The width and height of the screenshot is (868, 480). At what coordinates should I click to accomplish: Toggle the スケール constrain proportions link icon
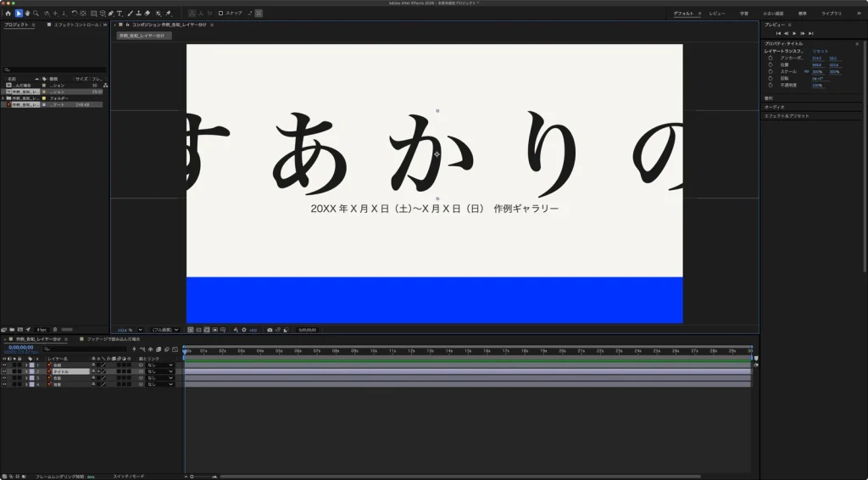pos(807,71)
